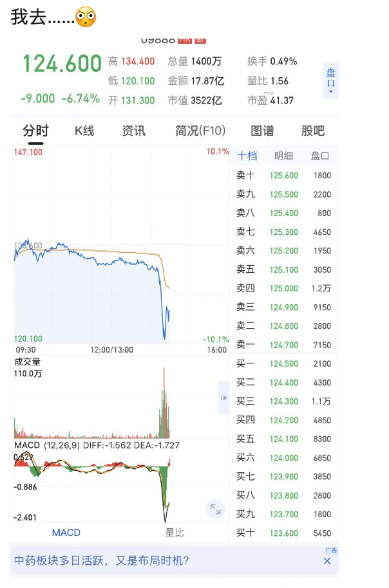Tap the 卖一 price 124.700 row
This screenshot has height=588, width=389.
click(283, 345)
